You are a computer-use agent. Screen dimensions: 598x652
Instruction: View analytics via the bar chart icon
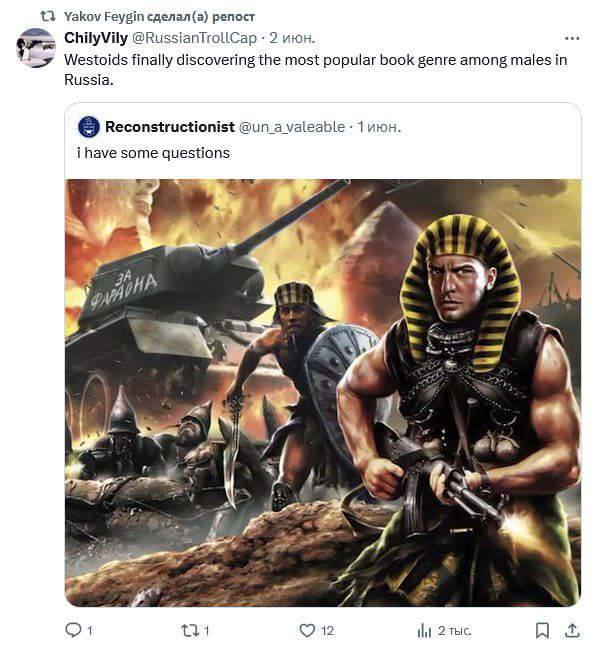pyautogui.click(x=424, y=630)
